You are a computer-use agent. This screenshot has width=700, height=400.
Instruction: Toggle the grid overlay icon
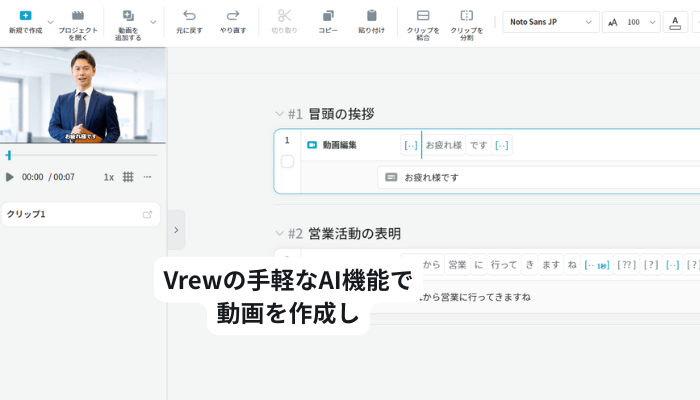coord(128,177)
